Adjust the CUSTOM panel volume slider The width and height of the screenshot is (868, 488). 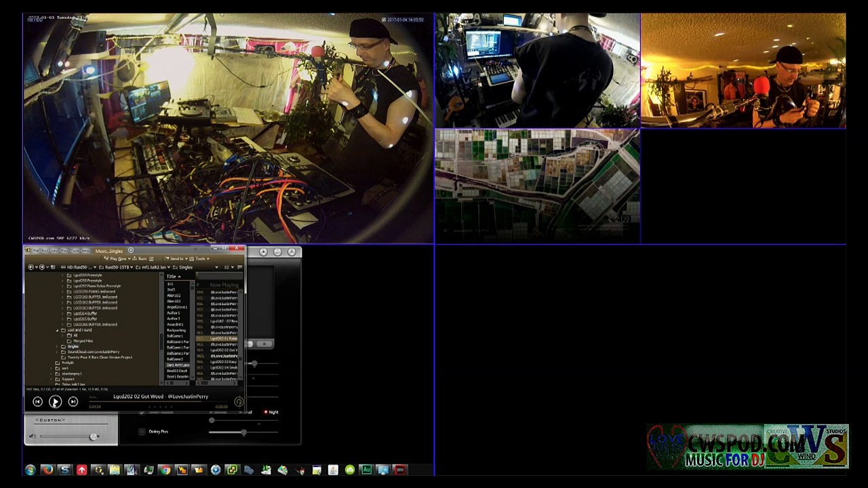(94, 436)
